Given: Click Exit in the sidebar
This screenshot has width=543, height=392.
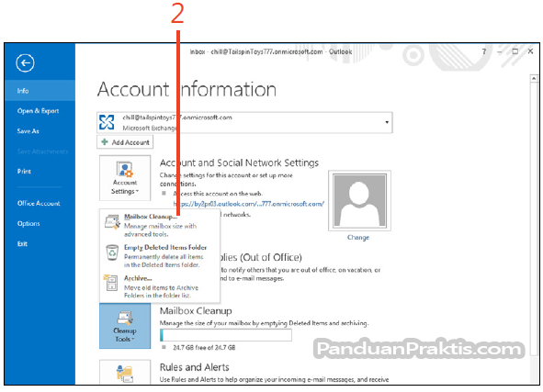Looking at the screenshot, I should (x=22, y=243).
